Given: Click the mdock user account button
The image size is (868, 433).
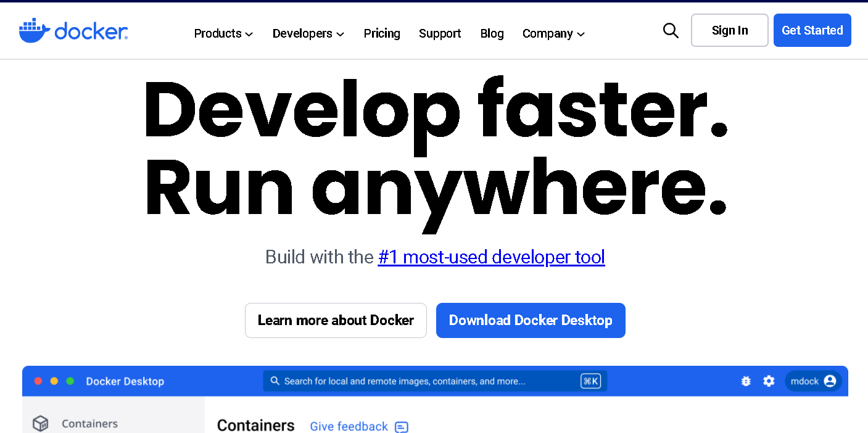Looking at the screenshot, I should (x=813, y=381).
